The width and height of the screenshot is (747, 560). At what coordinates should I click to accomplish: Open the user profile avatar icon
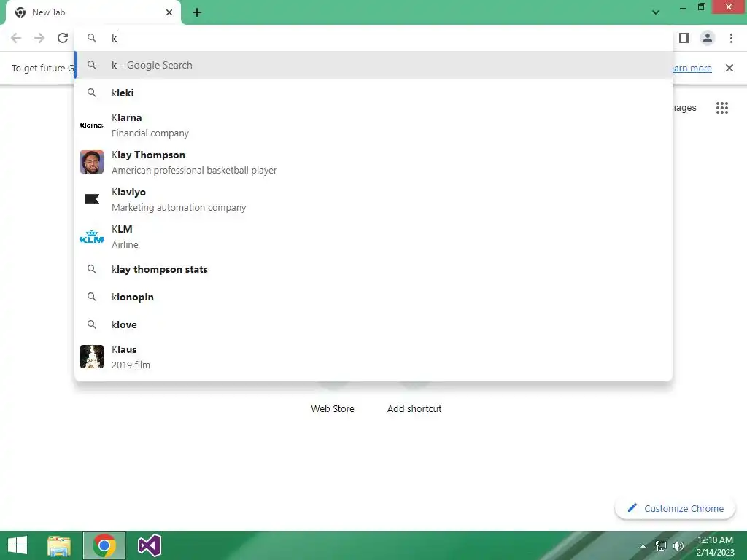point(708,38)
